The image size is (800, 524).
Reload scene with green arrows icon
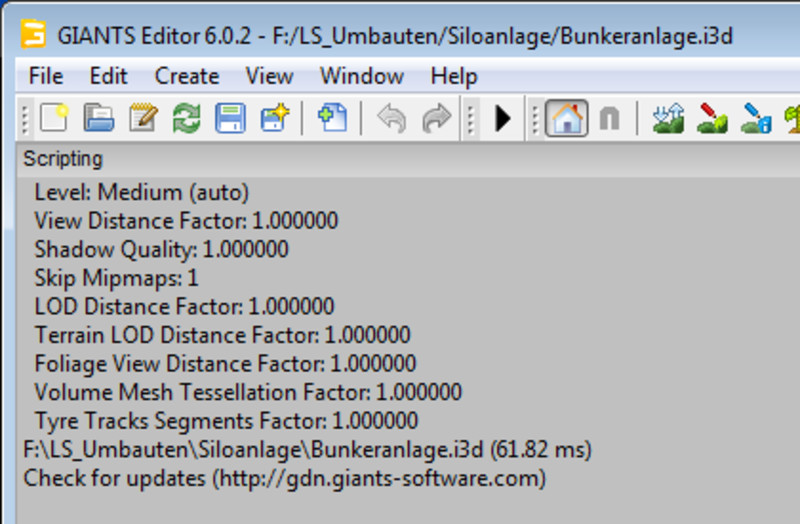tap(186, 119)
